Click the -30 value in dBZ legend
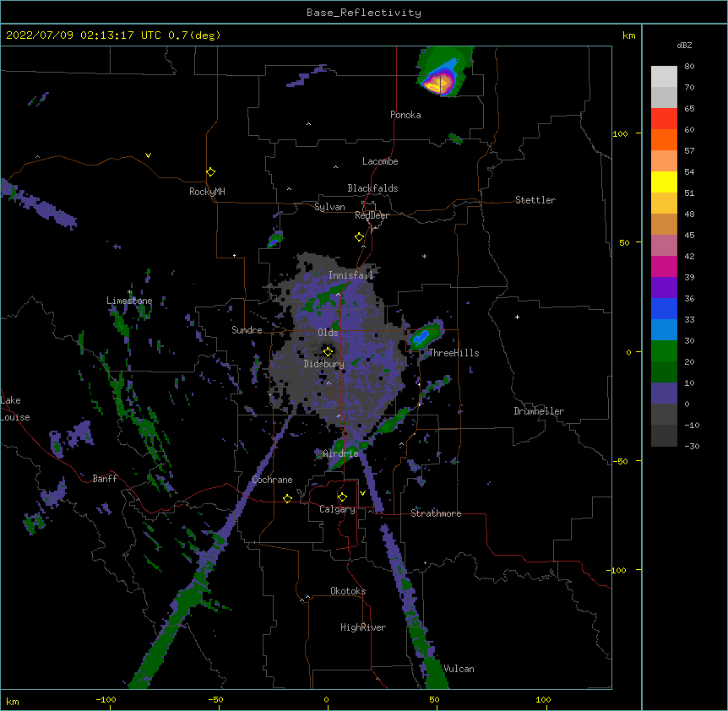This screenshot has width=728, height=711. [692, 447]
